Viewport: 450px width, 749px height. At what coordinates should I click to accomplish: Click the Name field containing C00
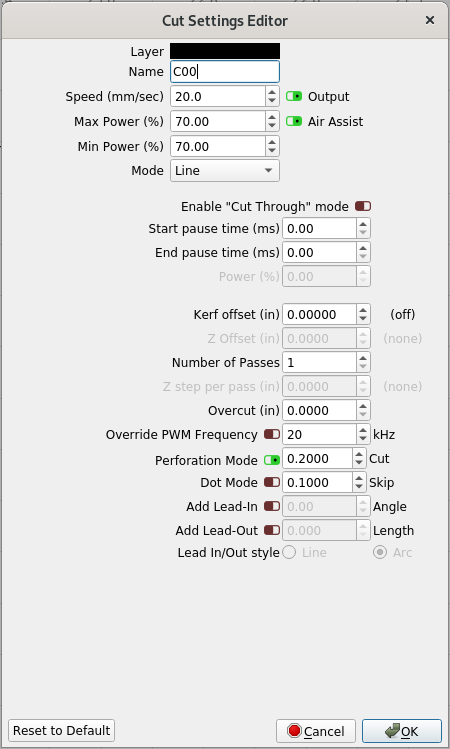coord(225,72)
